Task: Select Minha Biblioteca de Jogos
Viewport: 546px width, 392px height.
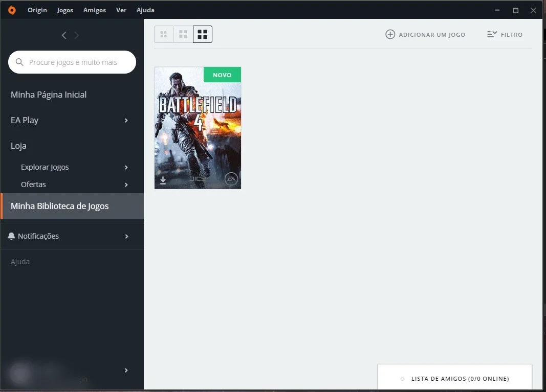Action: [72, 206]
